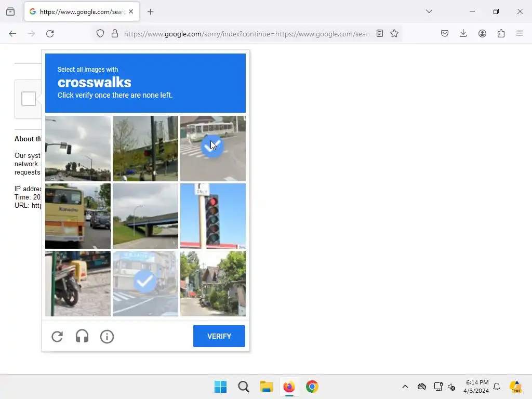Click the muted volume tray icon
This screenshot has height=399, width=532.
point(451,387)
